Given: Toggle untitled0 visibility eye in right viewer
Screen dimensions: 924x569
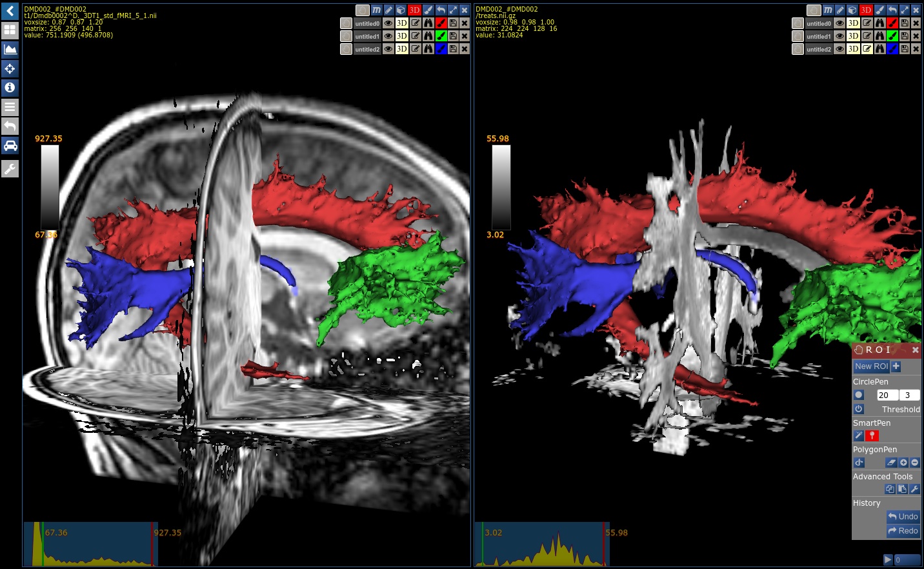Looking at the screenshot, I should click(x=840, y=23).
